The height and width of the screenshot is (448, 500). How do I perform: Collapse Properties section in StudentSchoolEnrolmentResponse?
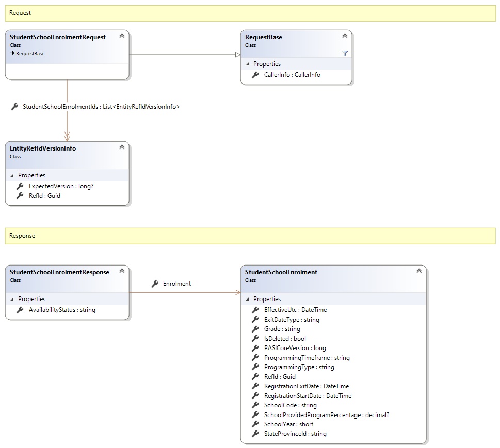(12, 299)
